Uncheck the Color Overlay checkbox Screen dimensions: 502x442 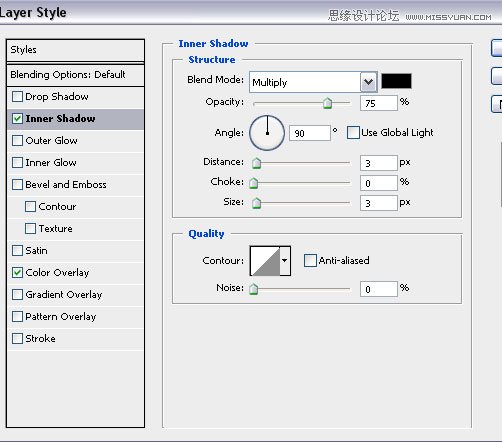click(17, 273)
